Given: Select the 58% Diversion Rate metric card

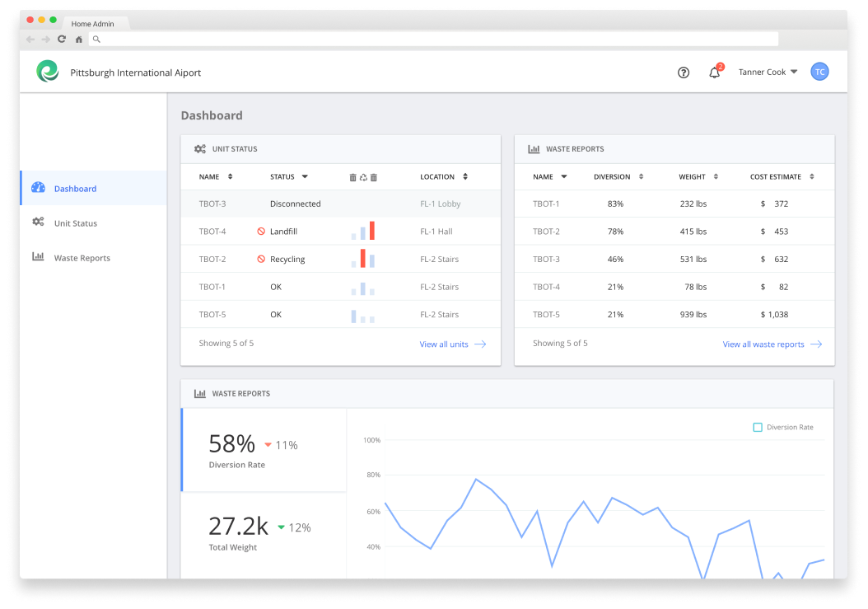Looking at the screenshot, I should (x=264, y=450).
